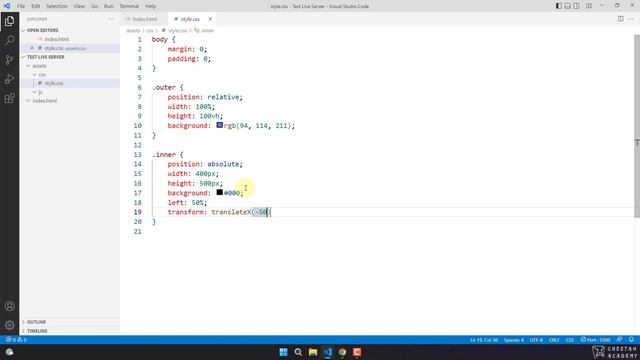This screenshot has height=360, width=640.
Task: Open the File menu
Action: pyautogui.click(x=21, y=6)
